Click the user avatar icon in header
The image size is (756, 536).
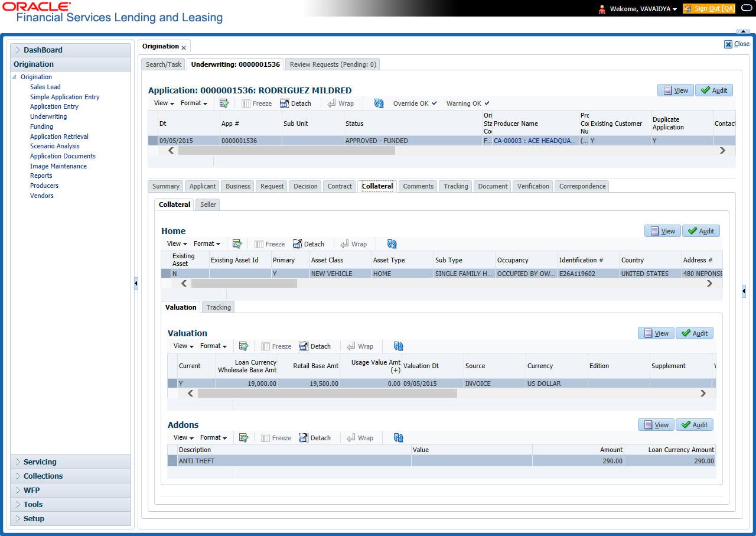click(602, 9)
